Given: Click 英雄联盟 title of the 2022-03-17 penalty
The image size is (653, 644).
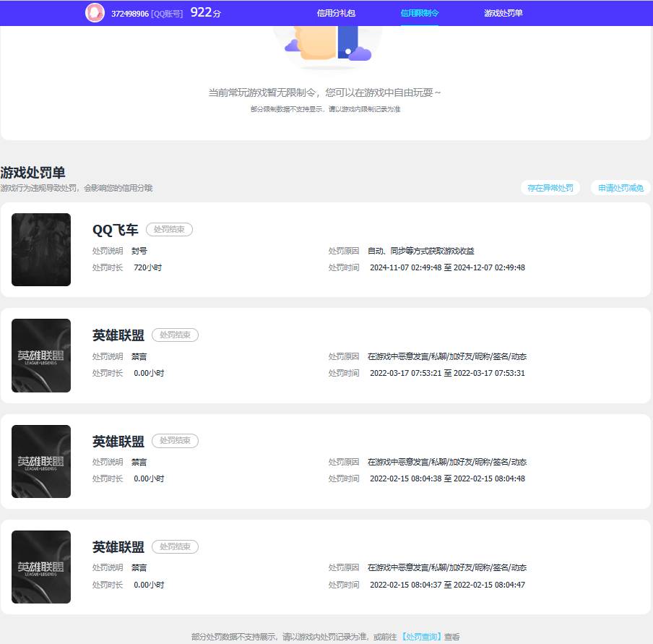Looking at the screenshot, I should pos(118,335).
